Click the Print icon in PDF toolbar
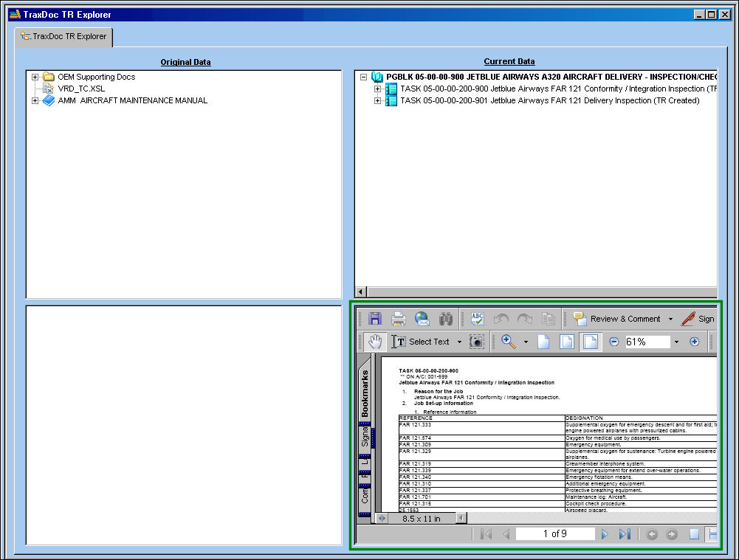 pos(399,319)
